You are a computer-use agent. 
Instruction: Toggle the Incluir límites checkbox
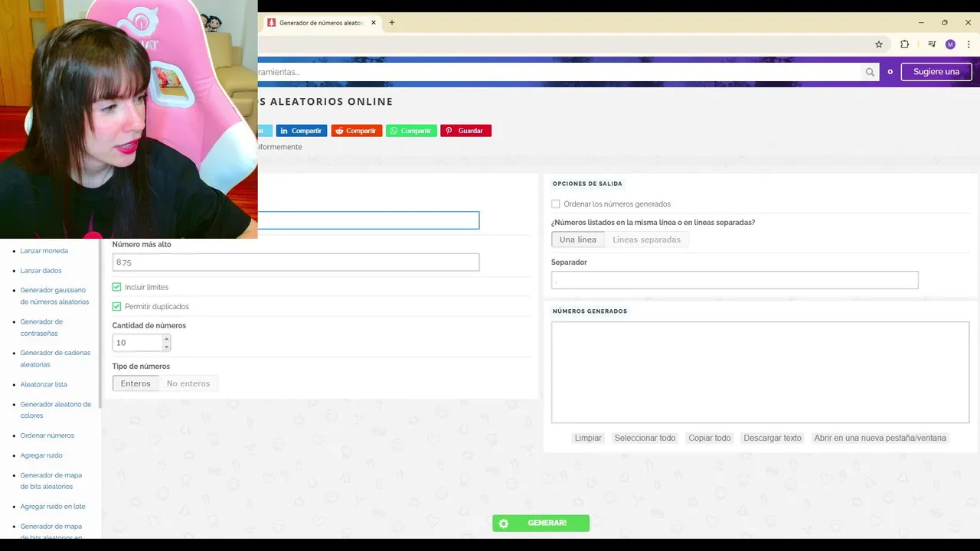click(116, 287)
